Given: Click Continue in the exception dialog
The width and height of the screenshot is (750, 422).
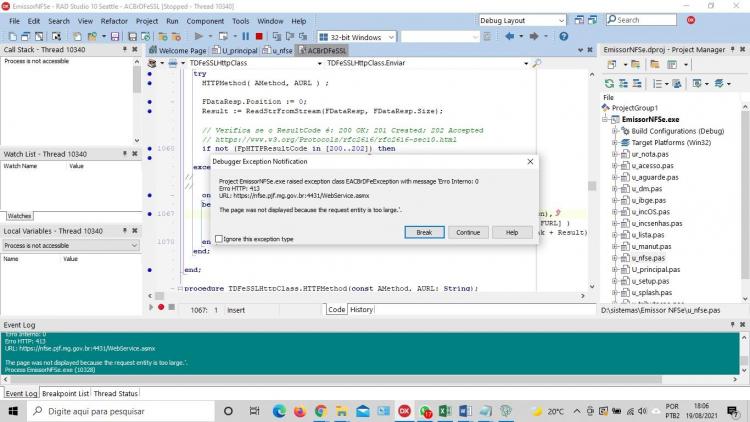Looking at the screenshot, I should (x=468, y=232).
